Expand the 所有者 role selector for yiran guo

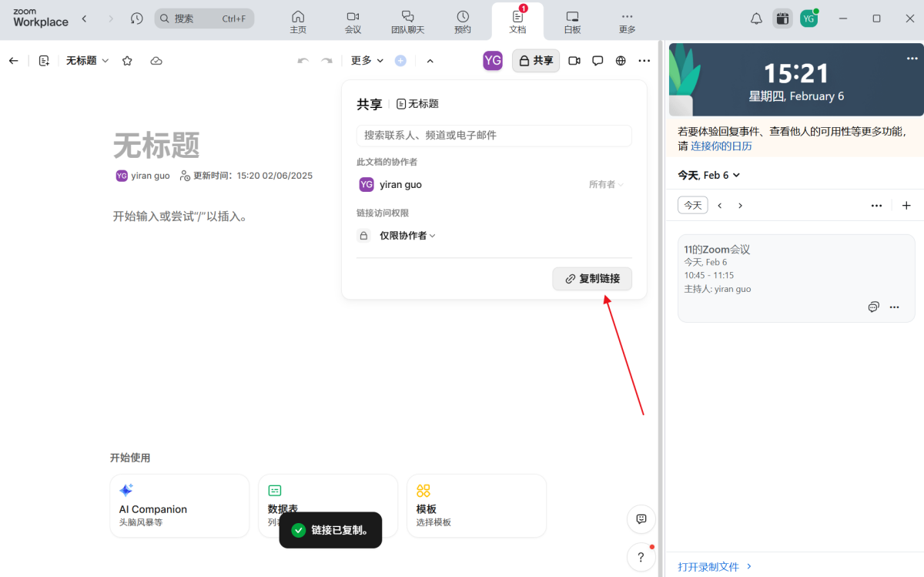coord(606,184)
